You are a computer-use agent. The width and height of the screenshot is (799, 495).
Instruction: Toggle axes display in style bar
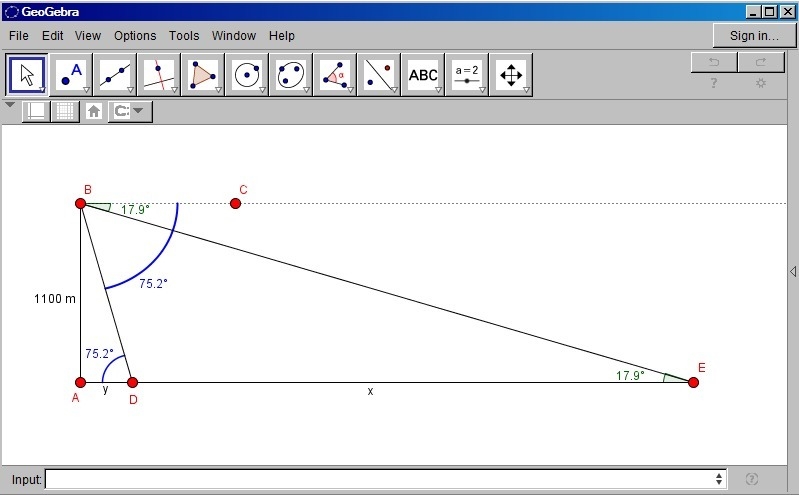coord(36,111)
